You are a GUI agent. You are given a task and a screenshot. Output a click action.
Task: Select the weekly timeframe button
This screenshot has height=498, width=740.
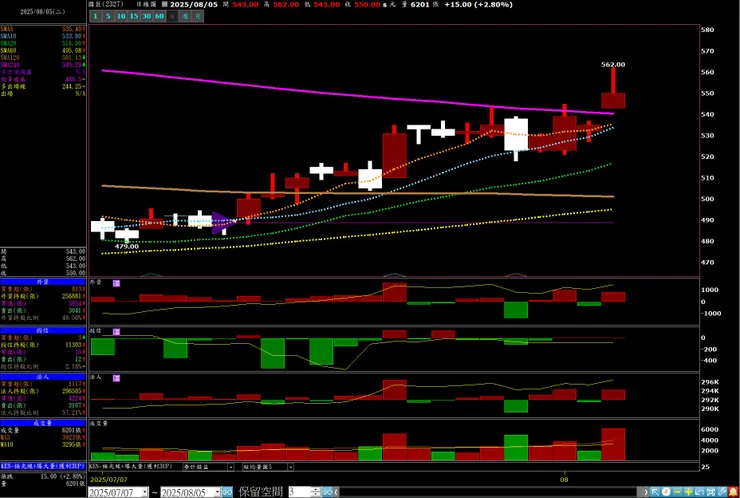(185, 17)
